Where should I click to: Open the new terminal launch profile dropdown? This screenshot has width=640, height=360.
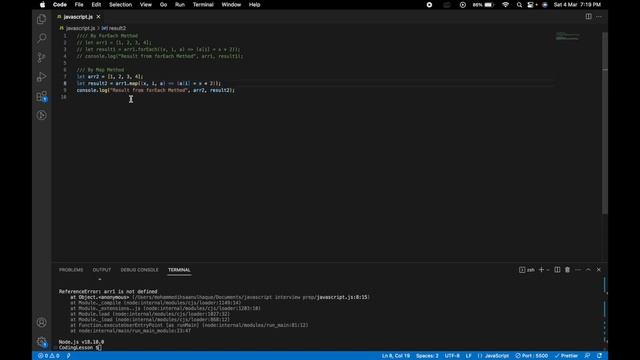point(548,270)
